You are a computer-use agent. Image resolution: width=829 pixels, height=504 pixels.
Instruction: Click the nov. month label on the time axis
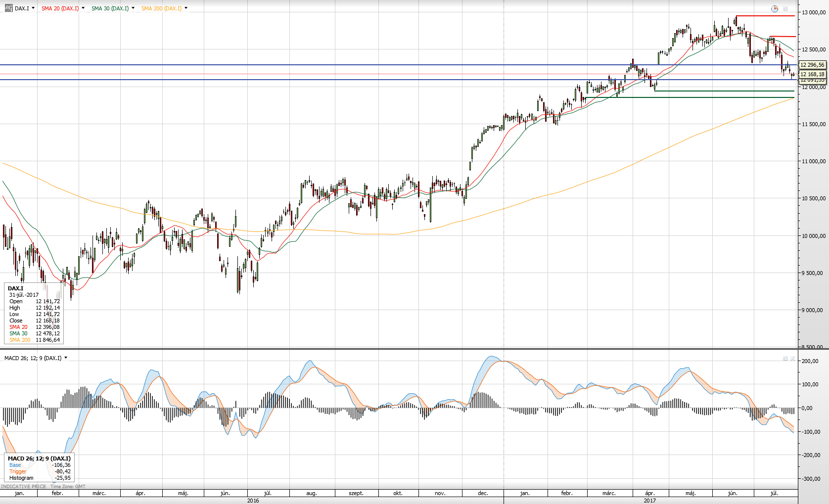click(440, 493)
